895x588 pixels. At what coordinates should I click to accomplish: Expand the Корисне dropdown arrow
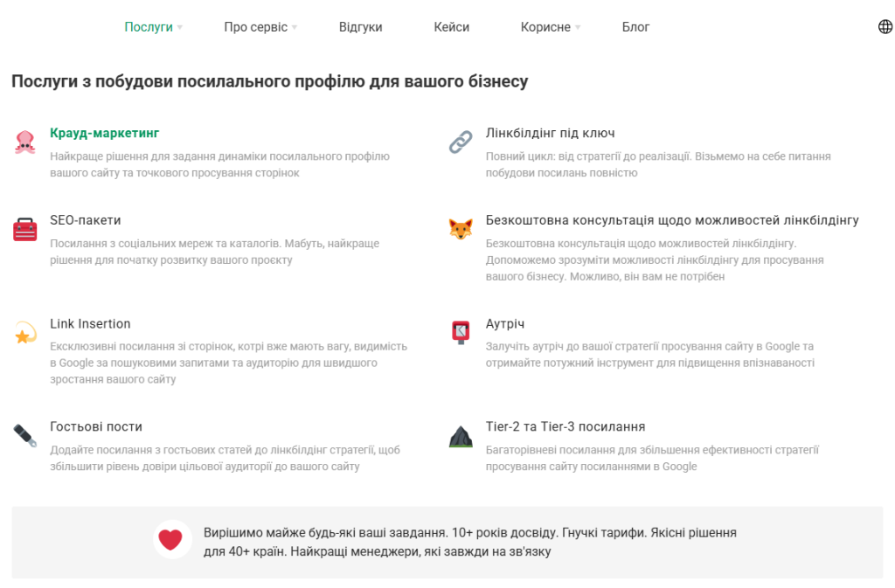coord(578,28)
